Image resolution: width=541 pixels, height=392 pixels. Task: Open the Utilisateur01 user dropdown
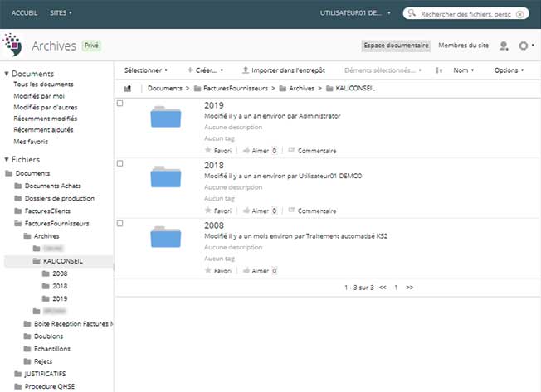click(x=354, y=13)
